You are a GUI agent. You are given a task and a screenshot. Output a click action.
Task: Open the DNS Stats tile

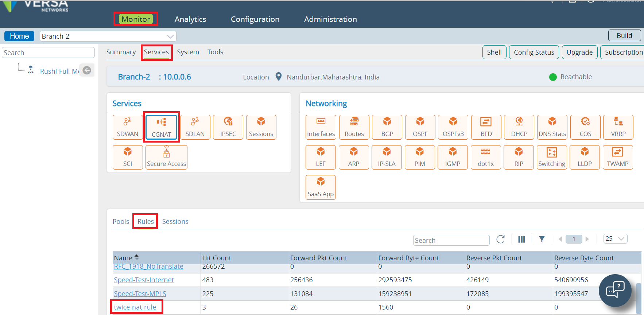(x=552, y=127)
